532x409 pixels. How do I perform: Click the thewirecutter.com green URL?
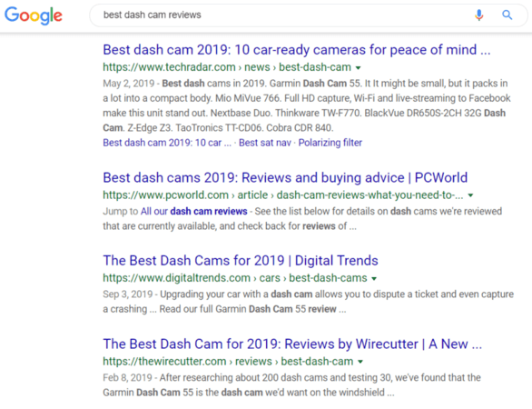pyautogui.click(x=228, y=362)
